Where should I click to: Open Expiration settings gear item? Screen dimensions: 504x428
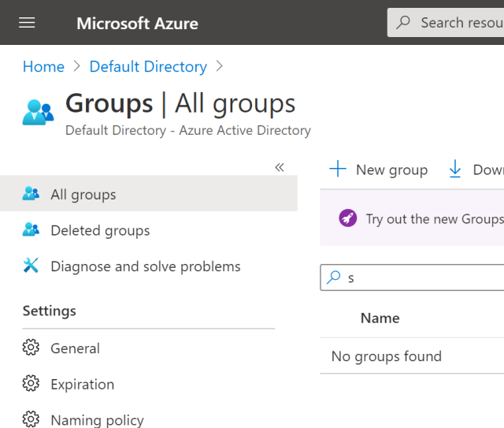point(82,385)
